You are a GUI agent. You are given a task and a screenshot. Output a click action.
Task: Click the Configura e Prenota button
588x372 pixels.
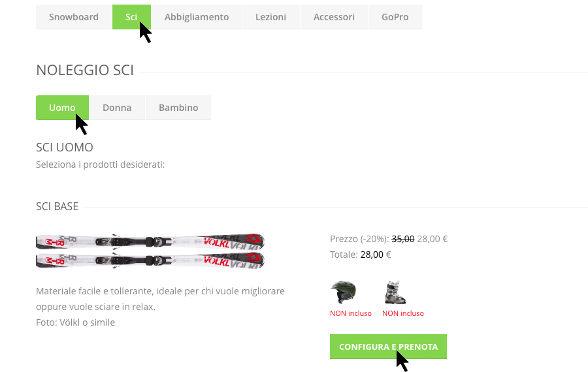[388, 347]
